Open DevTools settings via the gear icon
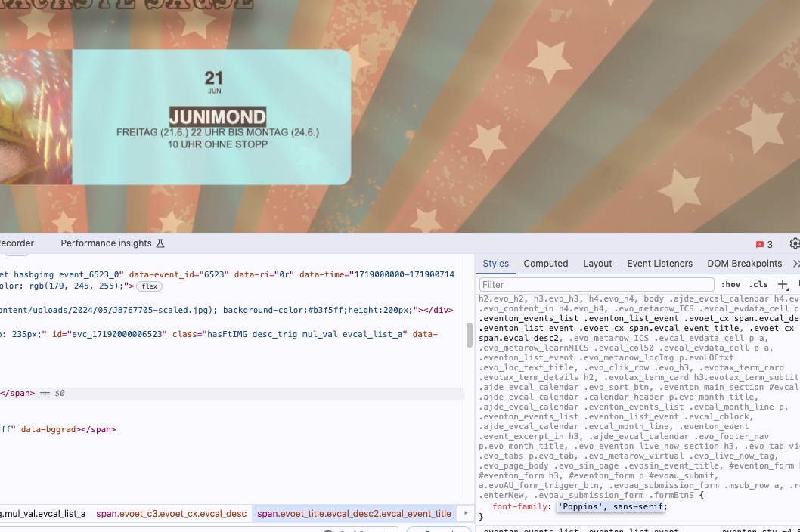Image resolution: width=800 pixels, height=532 pixels. (795, 244)
